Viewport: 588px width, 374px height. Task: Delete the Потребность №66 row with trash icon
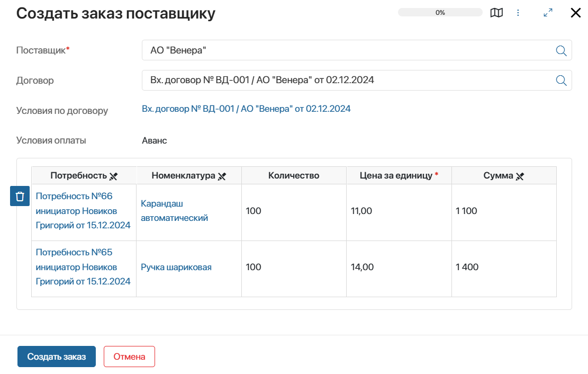coord(20,196)
